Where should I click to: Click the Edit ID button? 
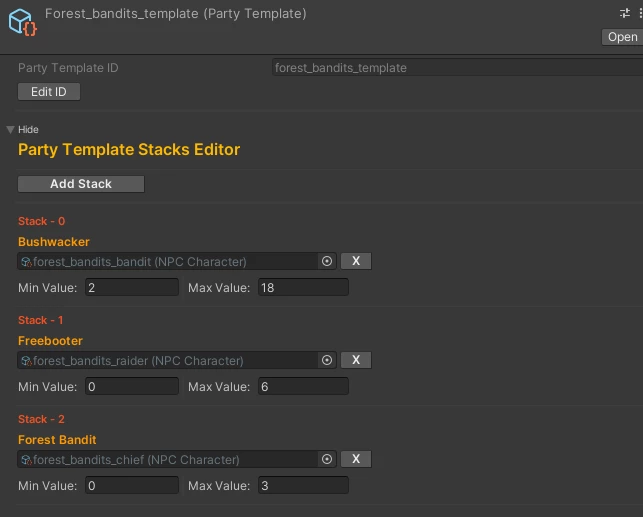49,92
